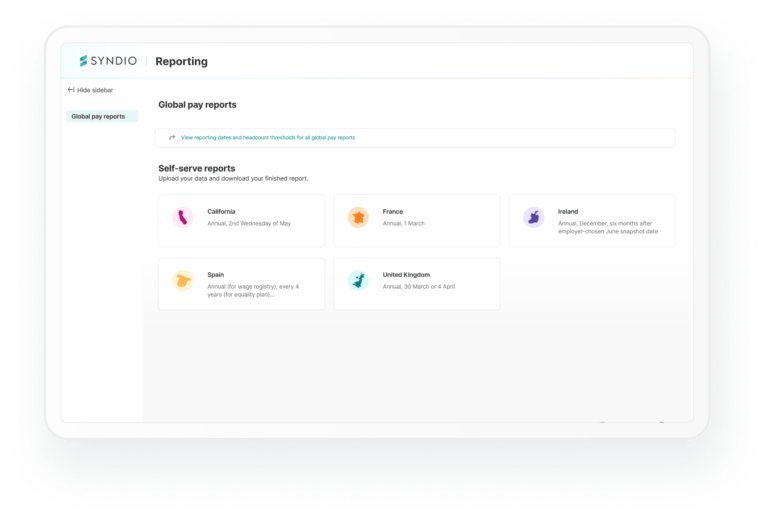Hide the sidebar using the Hide sidebar label
This screenshot has height=517, width=768.
click(x=95, y=90)
